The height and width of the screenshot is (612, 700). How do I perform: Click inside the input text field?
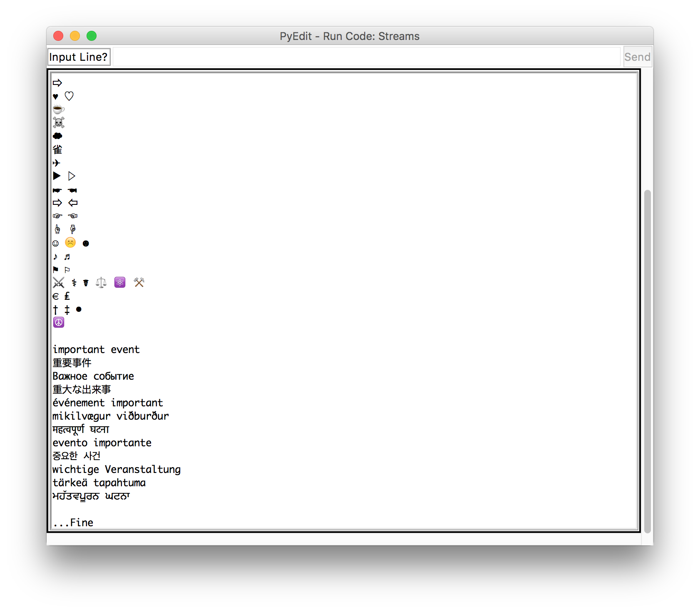pos(366,57)
